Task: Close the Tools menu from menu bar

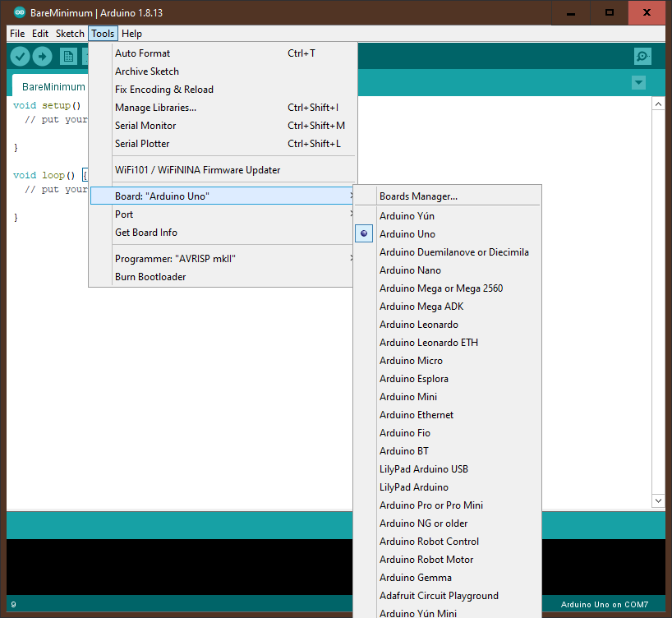Action: pyautogui.click(x=103, y=34)
